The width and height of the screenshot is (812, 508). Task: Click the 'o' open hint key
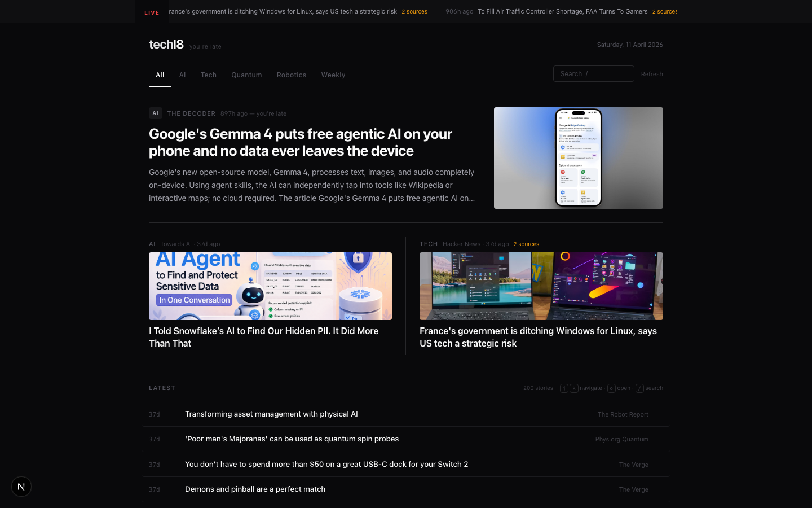[611, 388]
